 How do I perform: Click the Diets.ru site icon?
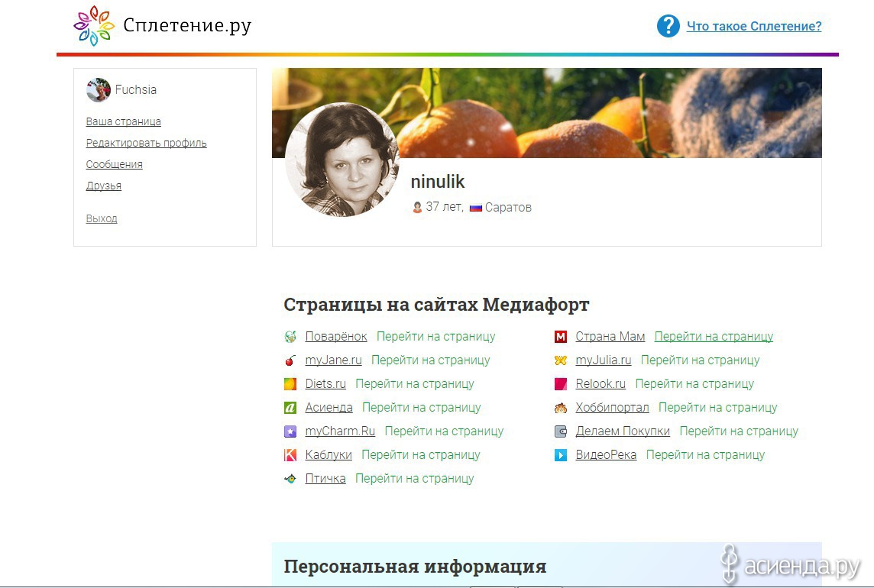point(290,384)
